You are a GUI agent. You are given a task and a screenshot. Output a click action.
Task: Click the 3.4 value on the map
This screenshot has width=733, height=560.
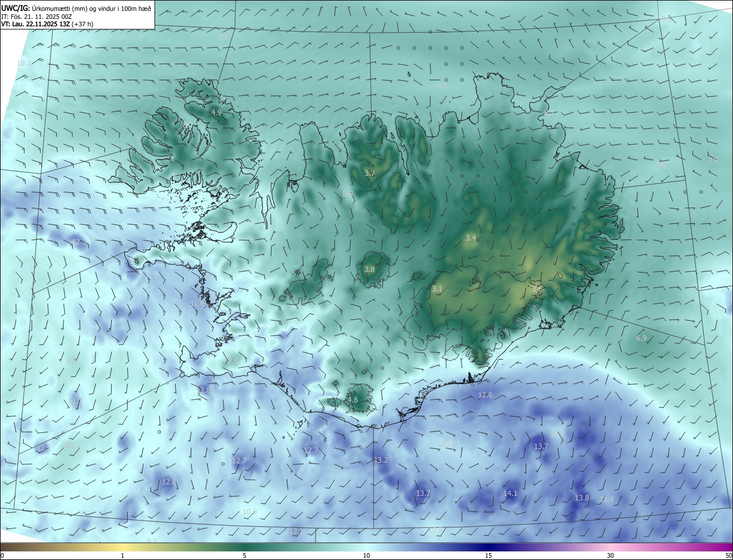click(x=471, y=238)
